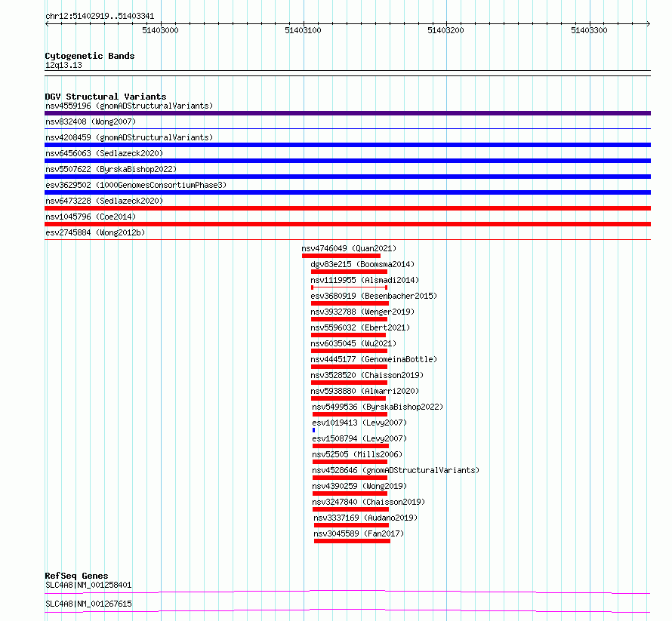Open nsv4208459 (gnomADStructuralVariants) variant

coord(129,137)
